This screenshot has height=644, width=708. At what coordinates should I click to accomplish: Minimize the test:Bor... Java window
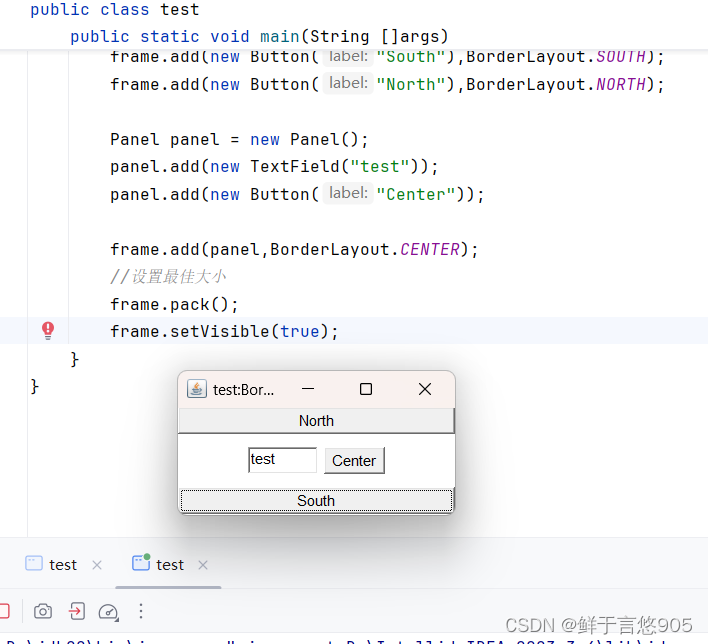pyautogui.click(x=308, y=389)
